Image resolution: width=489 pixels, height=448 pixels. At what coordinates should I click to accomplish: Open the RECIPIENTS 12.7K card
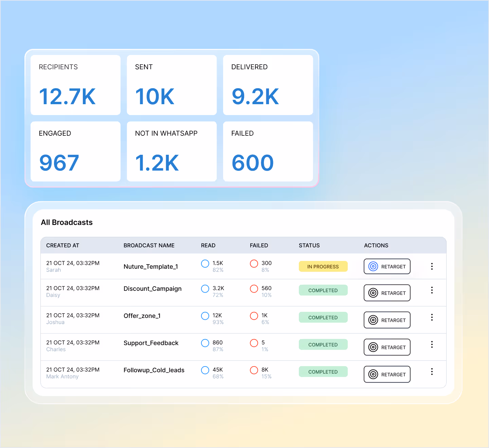pyautogui.click(x=75, y=85)
